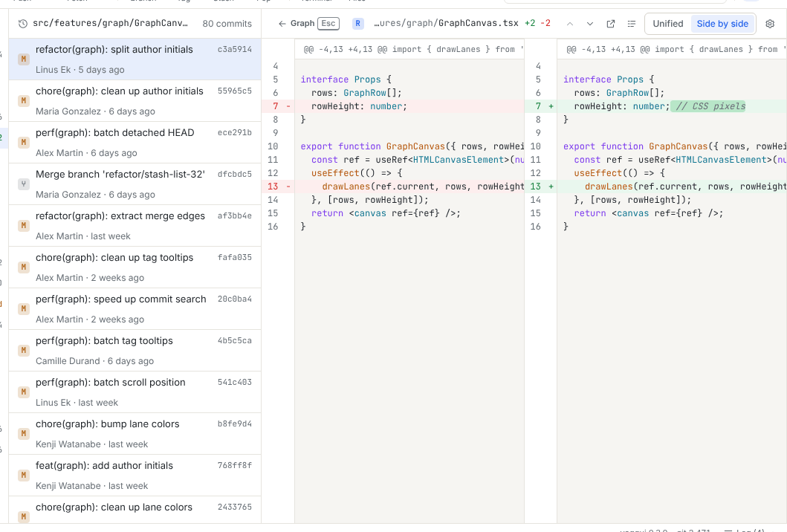
Task: Click 'Linus Ek · 5 days ago' author line
Action: click(80, 70)
